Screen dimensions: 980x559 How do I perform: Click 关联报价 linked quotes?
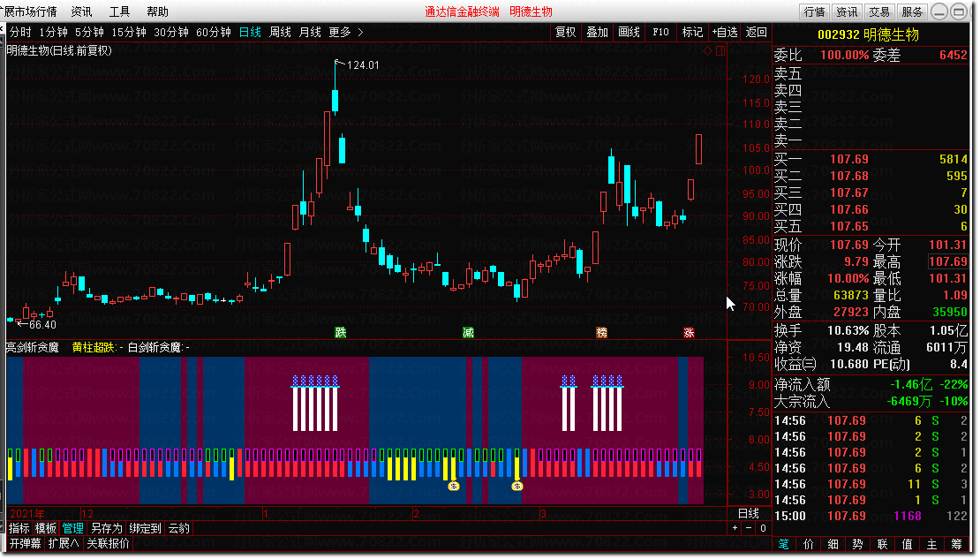pyautogui.click(x=108, y=543)
